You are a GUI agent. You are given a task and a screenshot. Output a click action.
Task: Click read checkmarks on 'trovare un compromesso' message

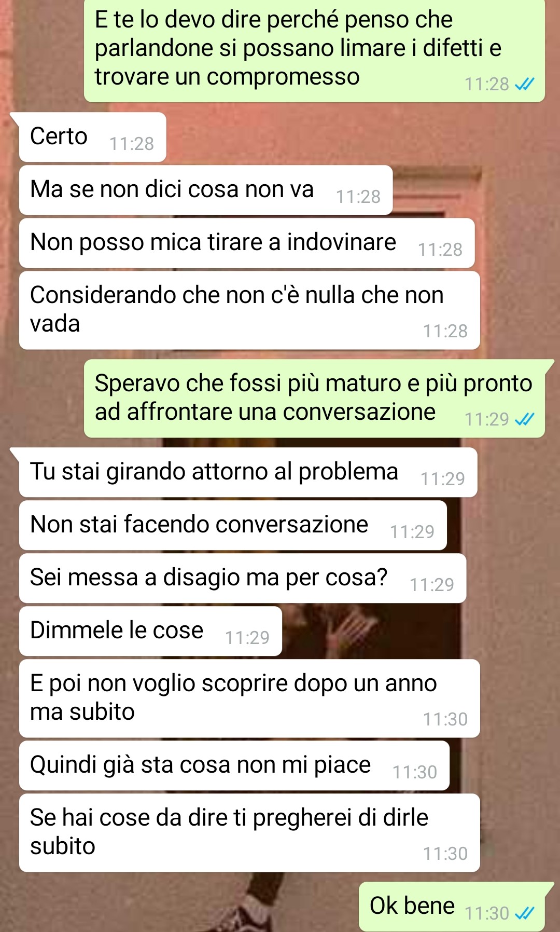click(x=524, y=84)
